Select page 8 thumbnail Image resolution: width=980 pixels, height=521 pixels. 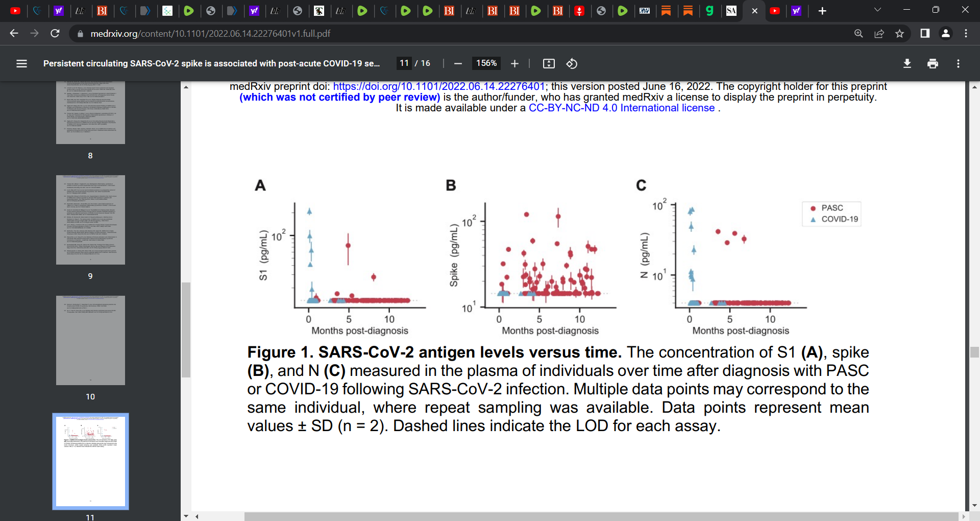click(90, 112)
